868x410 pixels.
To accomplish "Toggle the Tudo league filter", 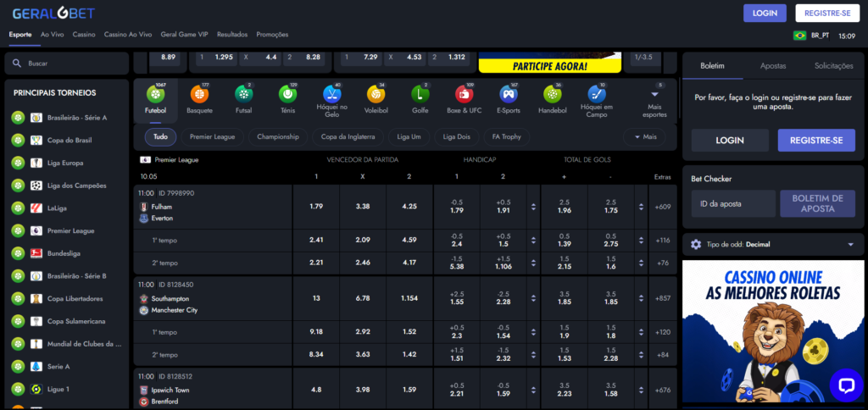I will 160,136.
